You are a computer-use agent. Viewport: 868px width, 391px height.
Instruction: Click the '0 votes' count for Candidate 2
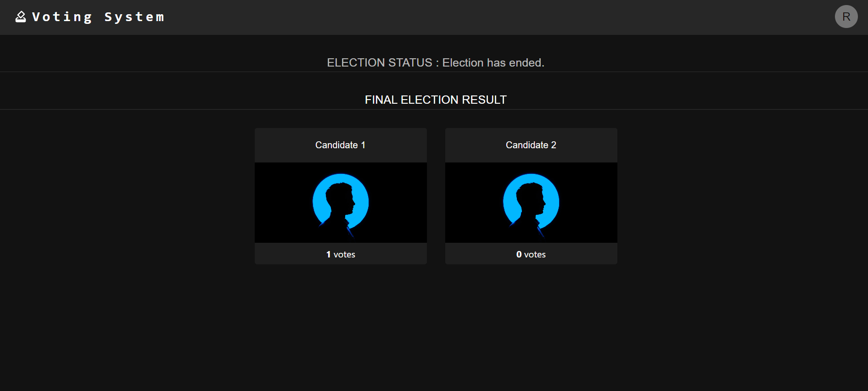[531, 254]
